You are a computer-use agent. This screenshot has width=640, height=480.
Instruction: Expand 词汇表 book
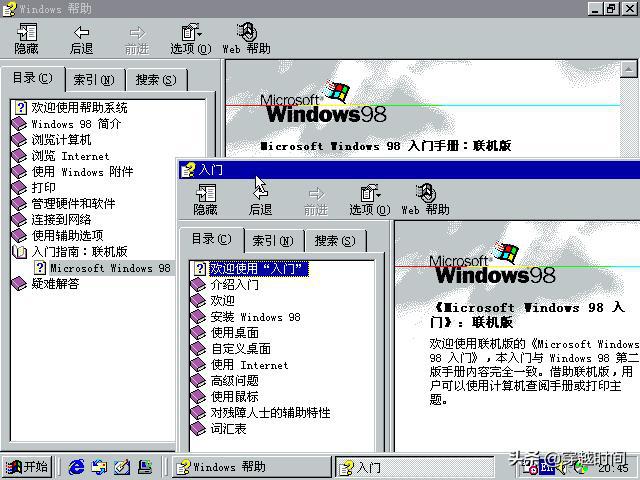[x=218, y=429]
